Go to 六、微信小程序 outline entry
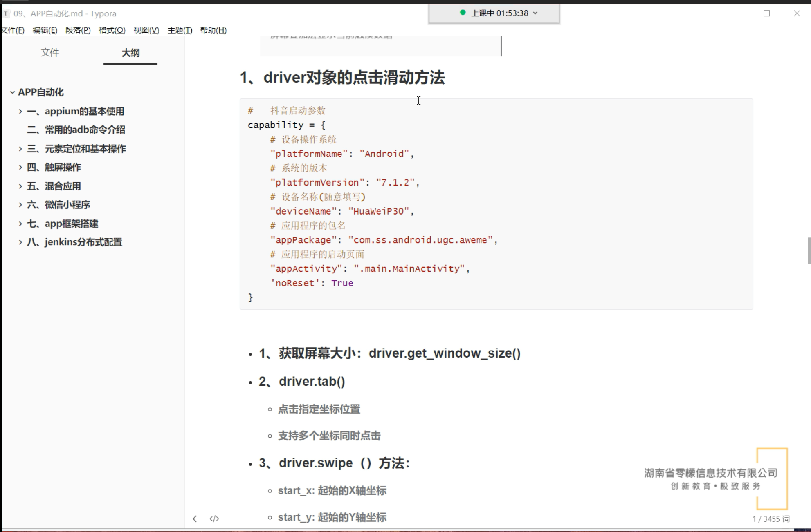This screenshot has width=811, height=532. tap(58, 205)
